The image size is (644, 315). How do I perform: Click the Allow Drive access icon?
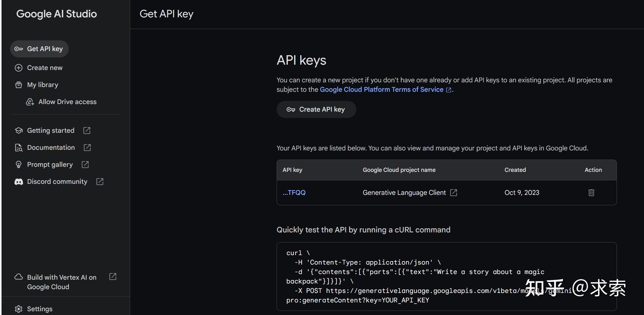tap(30, 102)
